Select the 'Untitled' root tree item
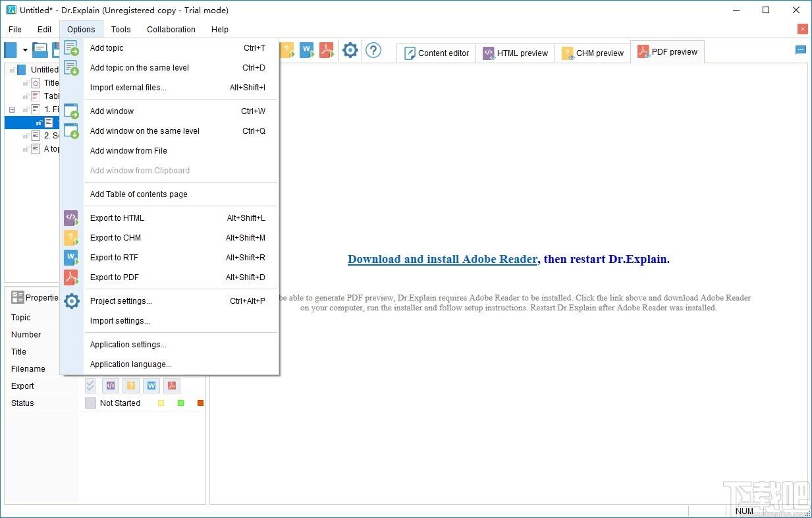The width and height of the screenshot is (812, 518). click(44, 70)
